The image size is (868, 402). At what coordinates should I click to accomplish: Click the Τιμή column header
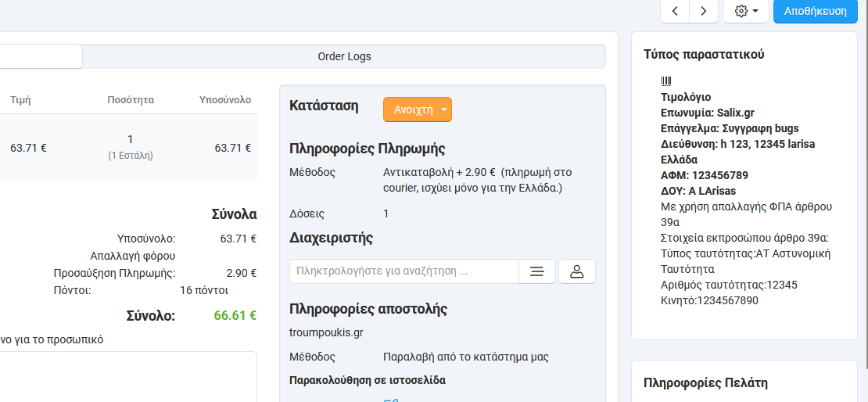20,99
